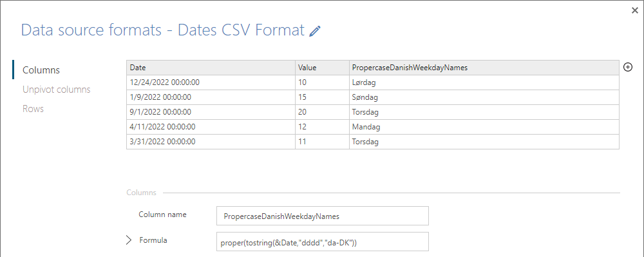Screen dimensions: 644x257
Task: Select cell 4/11/2022 00:00:00
Action: [211, 127]
